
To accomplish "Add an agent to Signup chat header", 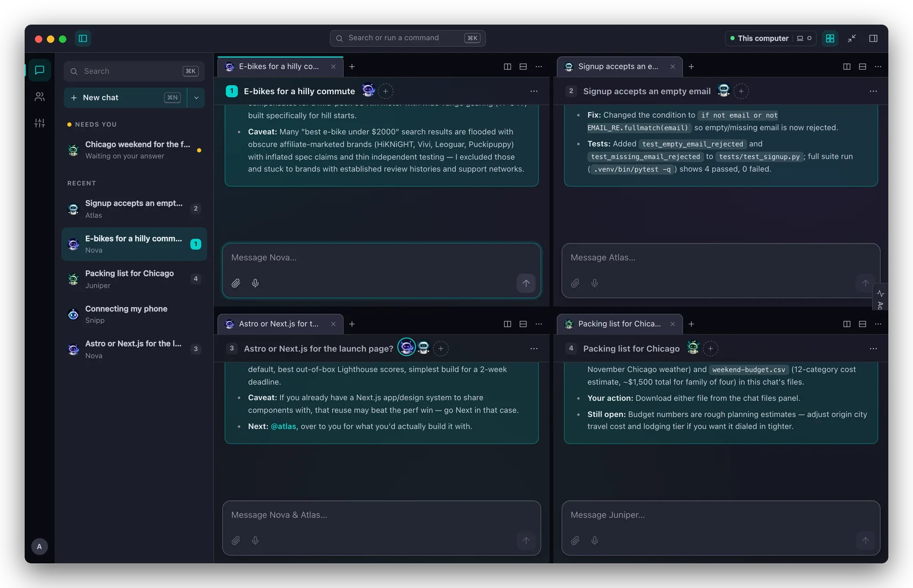I will [741, 91].
